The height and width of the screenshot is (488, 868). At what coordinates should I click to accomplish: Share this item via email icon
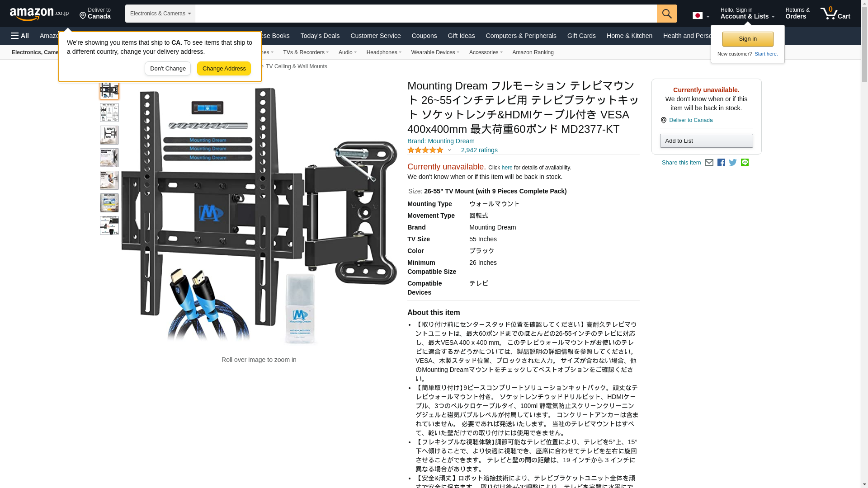click(709, 163)
